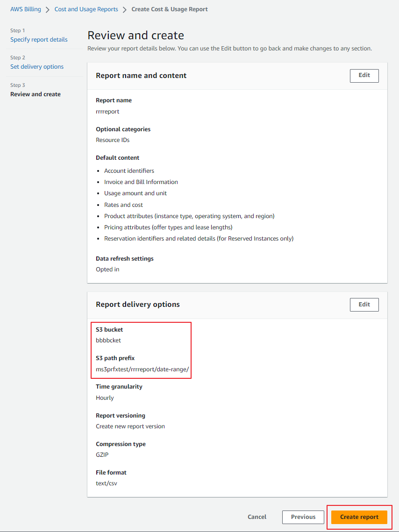Viewport: 399px width, 532px height.
Task: Click the chevron after AWS Billing
Action: coord(48,9)
